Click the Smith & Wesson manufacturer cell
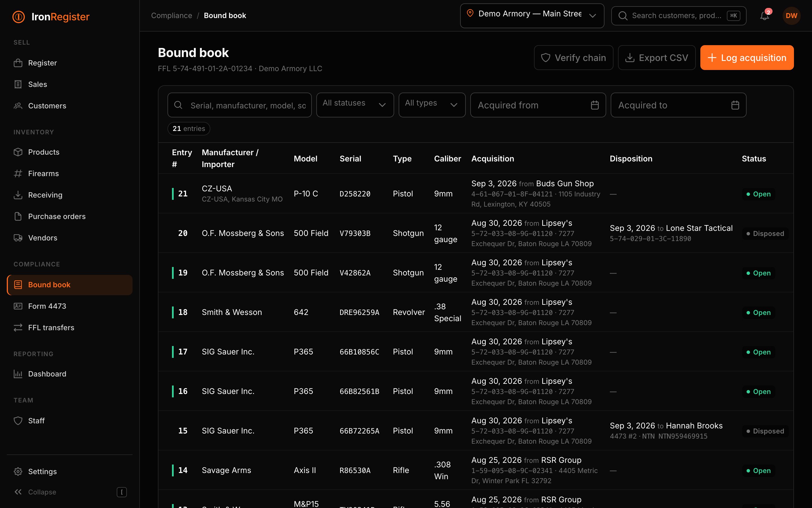 tap(232, 312)
